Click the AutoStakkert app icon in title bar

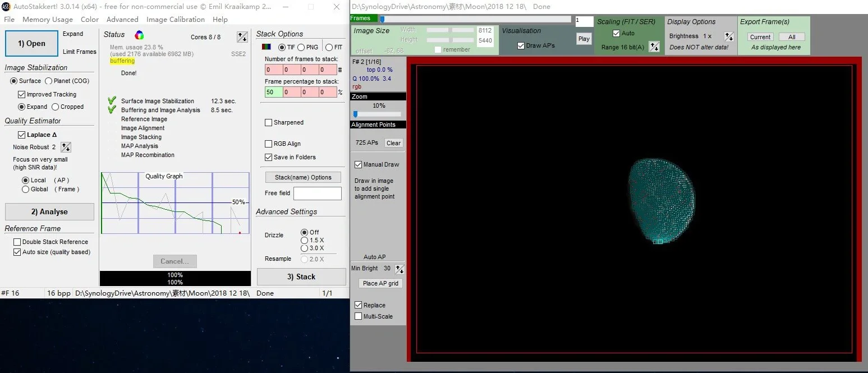click(6, 7)
